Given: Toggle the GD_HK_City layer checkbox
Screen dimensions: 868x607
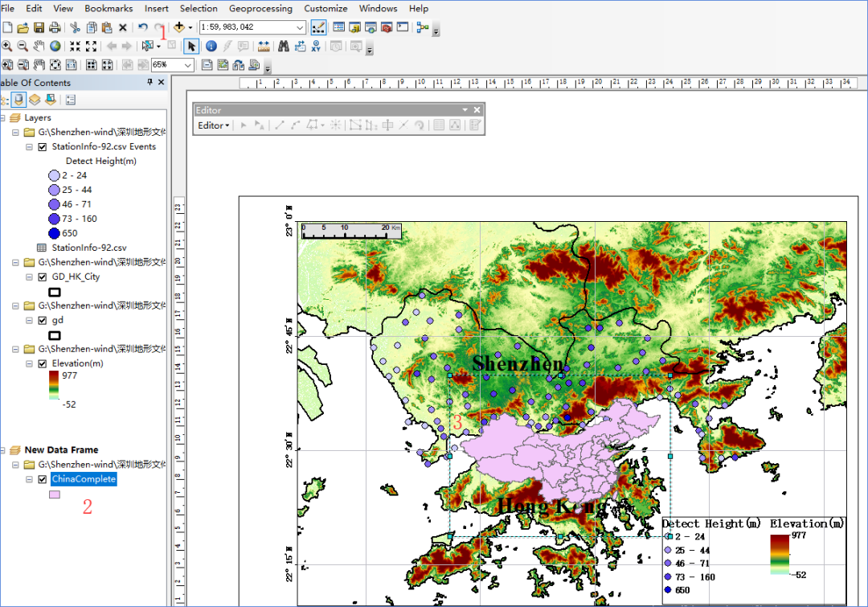Looking at the screenshot, I should (x=42, y=277).
